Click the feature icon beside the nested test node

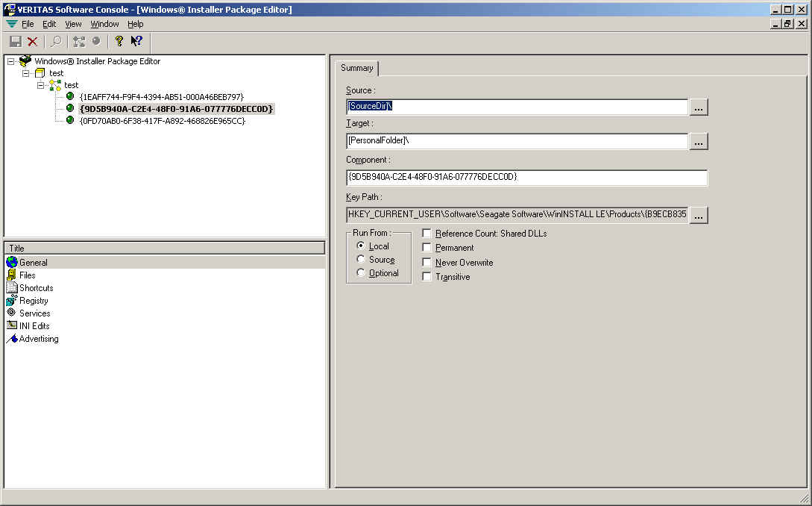click(x=55, y=85)
